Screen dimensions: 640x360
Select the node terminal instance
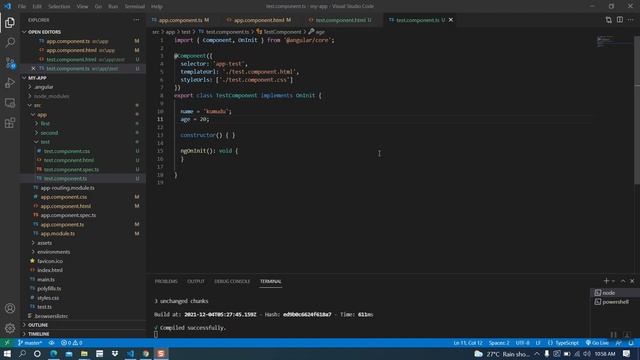615,293
